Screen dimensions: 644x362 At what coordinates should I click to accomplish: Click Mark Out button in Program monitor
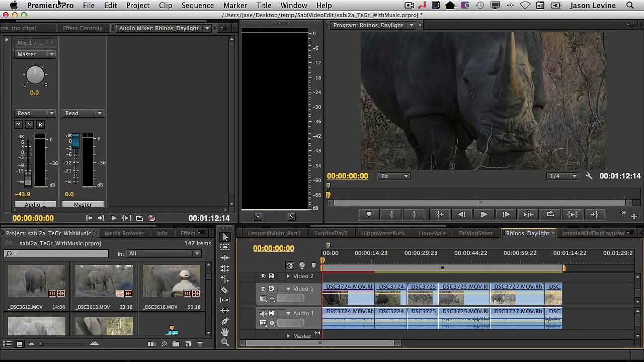click(x=414, y=214)
